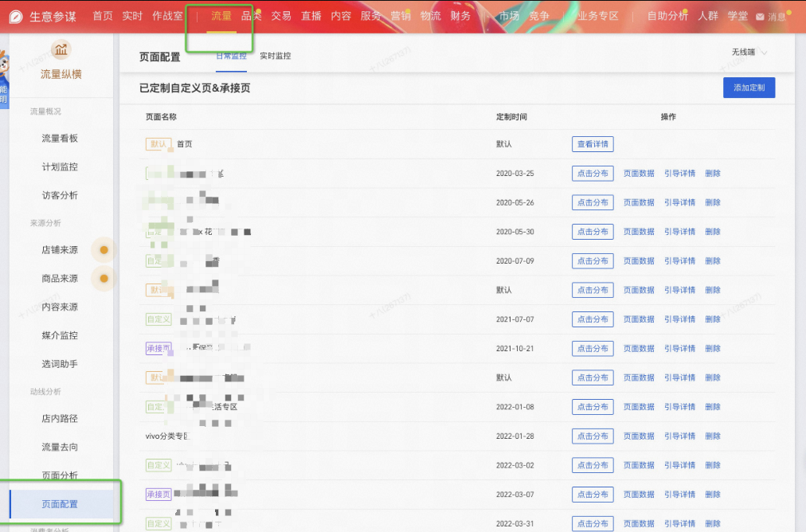The image size is (806, 532).
Task: Open 内容来源 in the sidebar
Action: (x=60, y=307)
